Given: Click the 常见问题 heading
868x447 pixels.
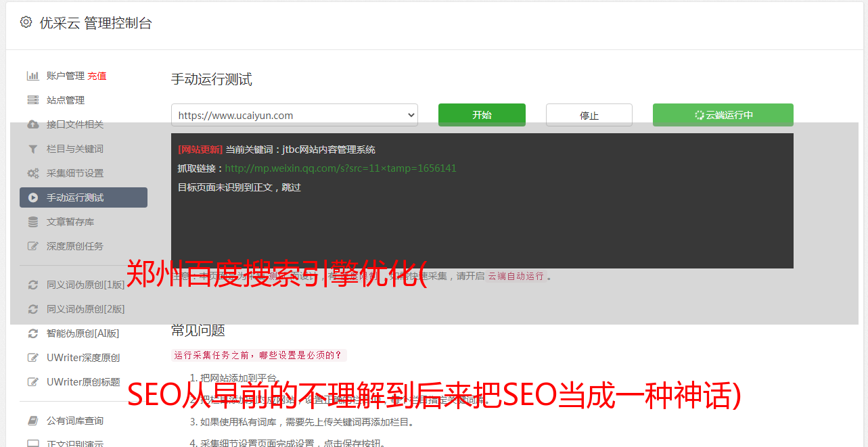Looking at the screenshot, I should (198, 330).
